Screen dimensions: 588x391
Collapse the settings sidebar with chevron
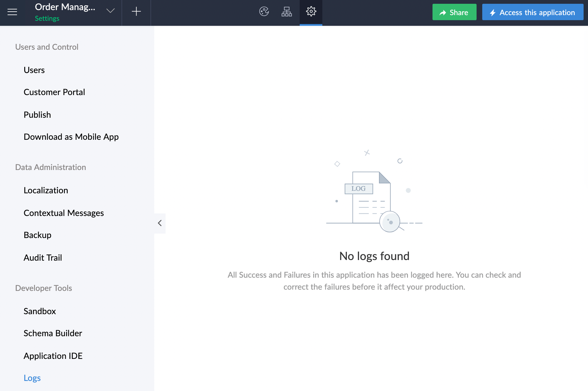click(160, 223)
